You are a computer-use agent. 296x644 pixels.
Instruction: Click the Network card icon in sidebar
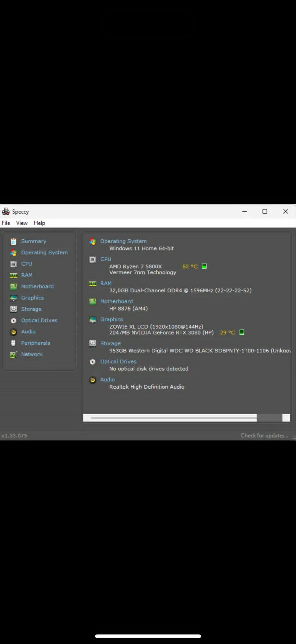13,355
